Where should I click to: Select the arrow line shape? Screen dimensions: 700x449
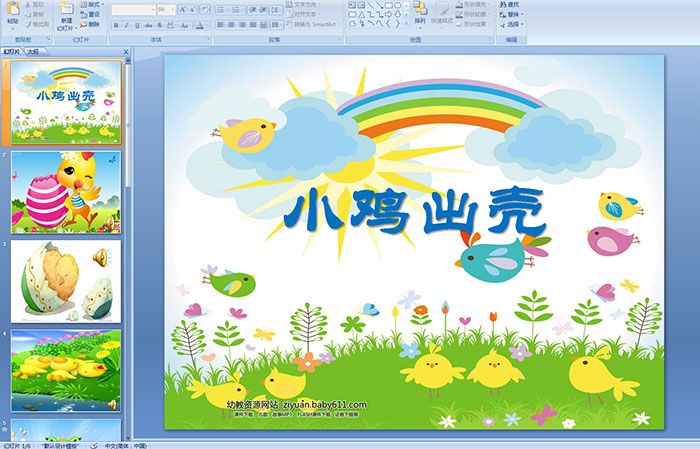379,5
